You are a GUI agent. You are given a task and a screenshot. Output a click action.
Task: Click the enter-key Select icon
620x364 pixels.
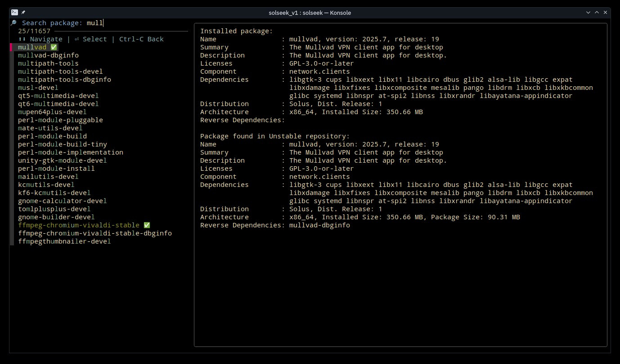coord(76,39)
